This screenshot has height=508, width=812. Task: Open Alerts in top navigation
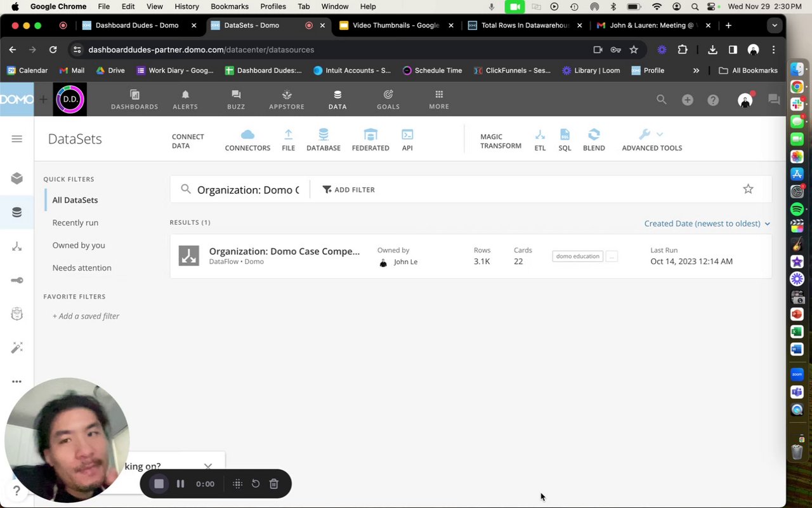pyautogui.click(x=185, y=100)
